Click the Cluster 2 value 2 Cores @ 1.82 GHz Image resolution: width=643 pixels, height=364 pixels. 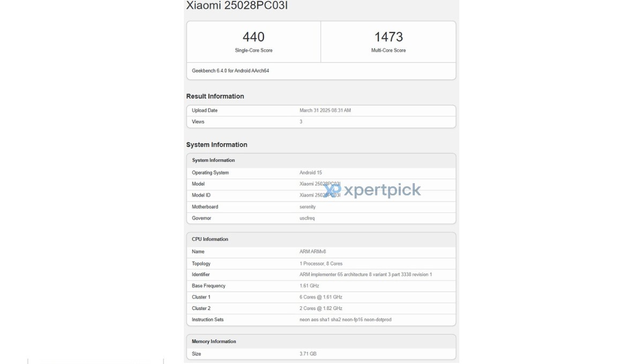(321, 309)
